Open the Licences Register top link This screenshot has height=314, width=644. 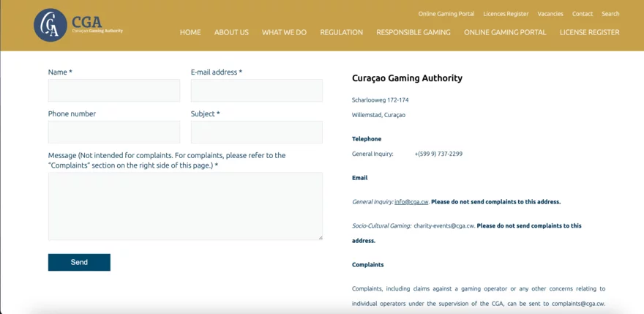point(506,14)
